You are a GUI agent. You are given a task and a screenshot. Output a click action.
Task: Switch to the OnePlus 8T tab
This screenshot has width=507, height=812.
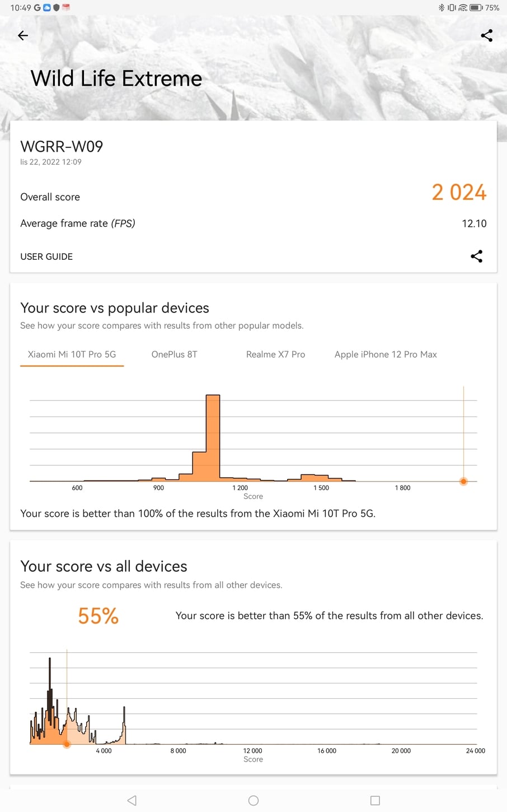click(174, 354)
